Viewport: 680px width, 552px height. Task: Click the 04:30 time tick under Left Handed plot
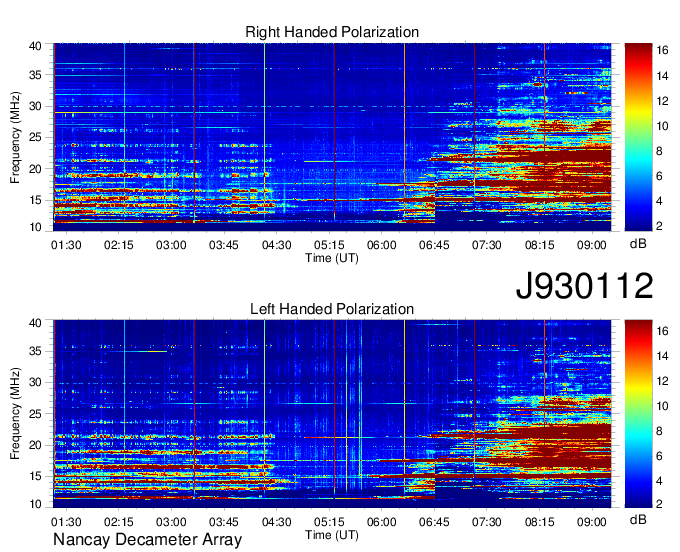[x=276, y=522]
